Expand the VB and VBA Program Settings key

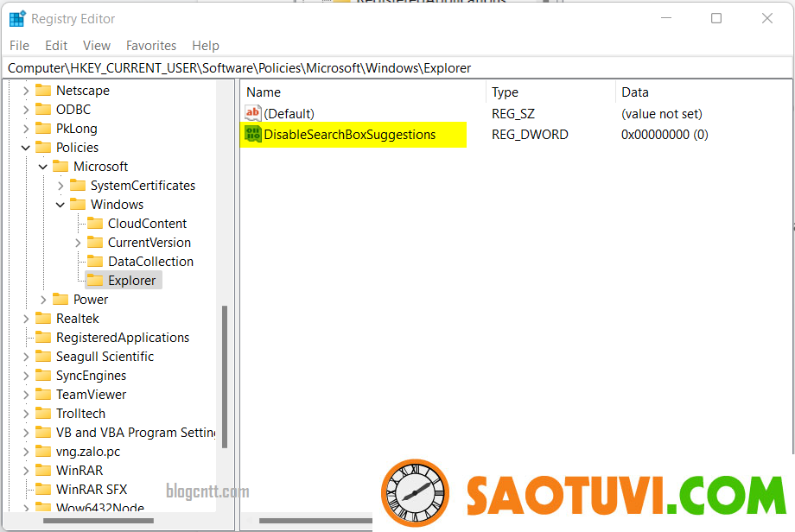point(26,433)
